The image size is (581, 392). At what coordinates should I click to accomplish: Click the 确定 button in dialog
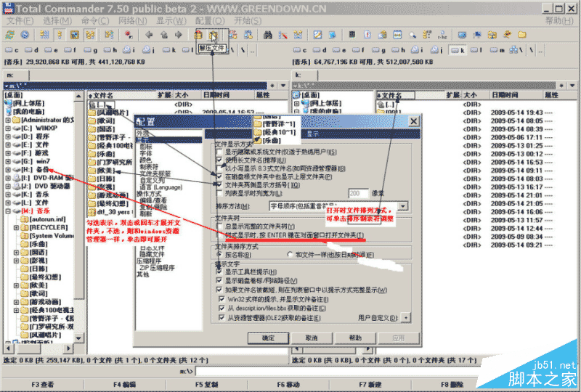[x=268, y=338]
